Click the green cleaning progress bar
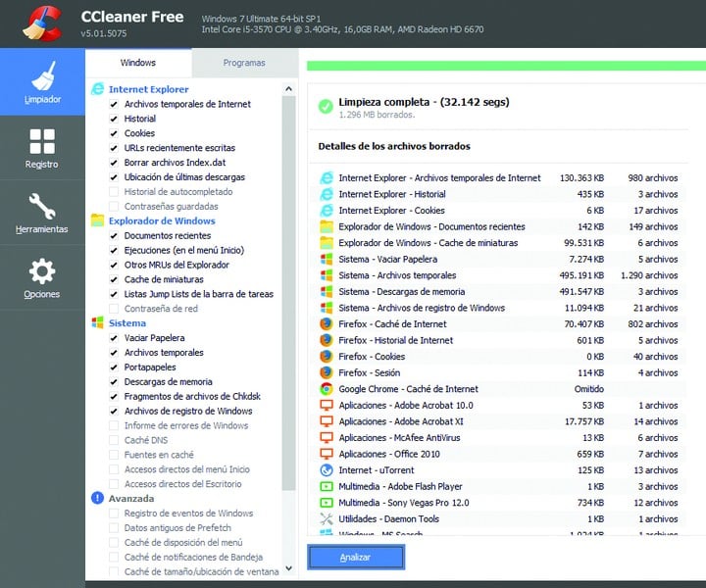 click(x=506, y=66)
